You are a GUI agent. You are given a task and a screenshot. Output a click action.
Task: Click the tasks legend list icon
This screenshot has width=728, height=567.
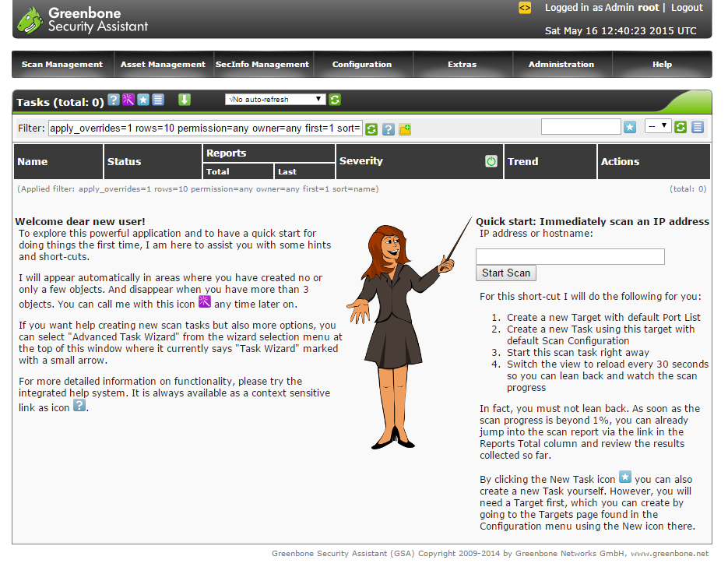(x=159, y=100)
